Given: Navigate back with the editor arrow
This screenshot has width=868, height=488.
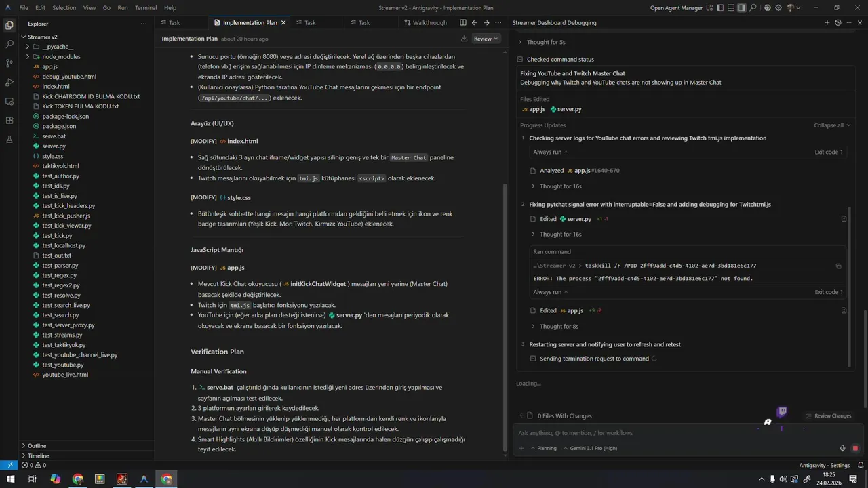Looking at the screenshot, I should [x=475, y=22].
